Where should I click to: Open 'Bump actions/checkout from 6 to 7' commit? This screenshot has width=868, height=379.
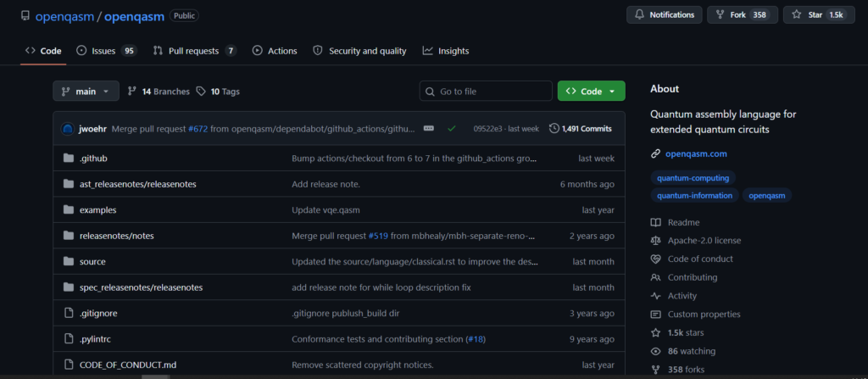(414, 159)
